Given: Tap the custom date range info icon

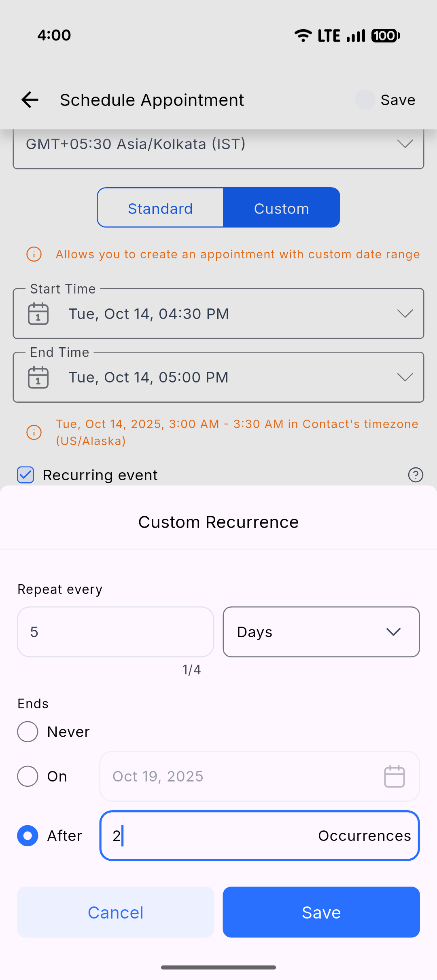Looking at the screenshot, I should click(34, 254).
